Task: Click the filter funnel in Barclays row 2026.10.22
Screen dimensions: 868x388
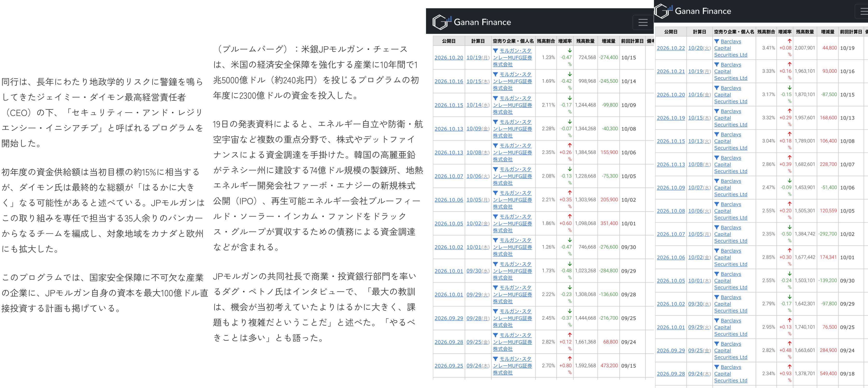Action: pyautogui.click(x=717, y=41)
